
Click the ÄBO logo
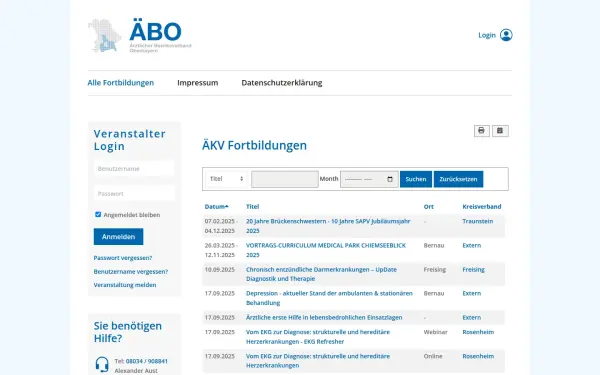(x=140, y=35)
